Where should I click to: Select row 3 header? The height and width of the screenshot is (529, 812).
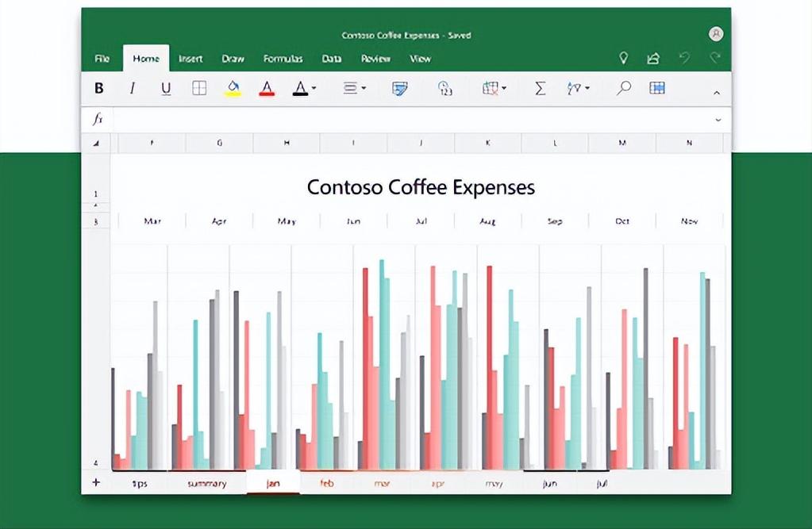(x=96, y=221)
